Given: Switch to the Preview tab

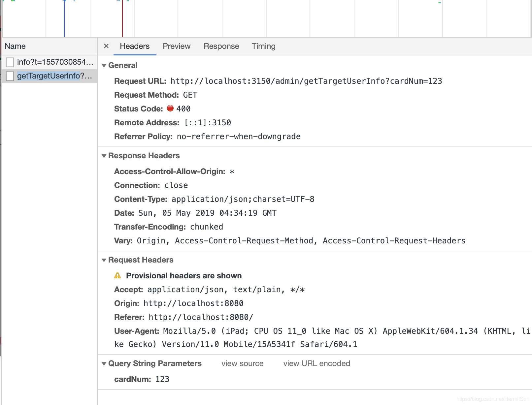Looking at the screenshot, I should (177, 46).
